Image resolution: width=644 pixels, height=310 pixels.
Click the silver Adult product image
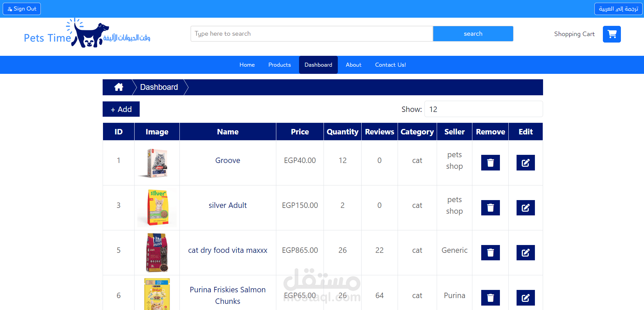pos(157,208)
